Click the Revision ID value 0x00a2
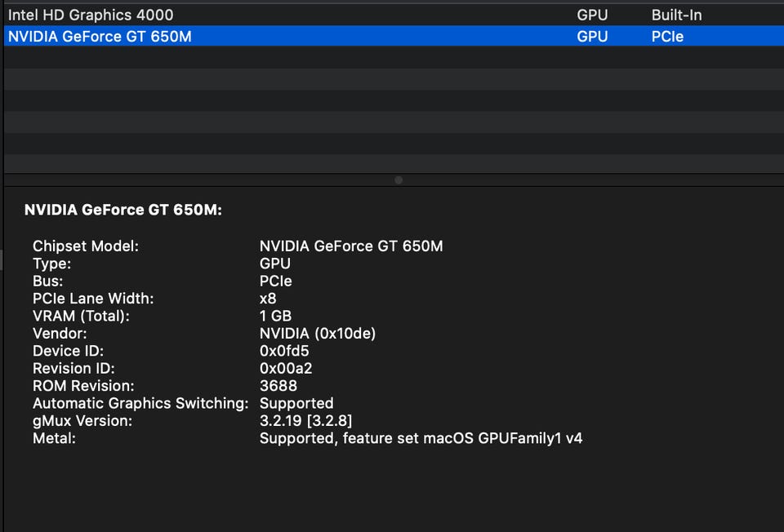Screen dimensions: 784x532 286,368
